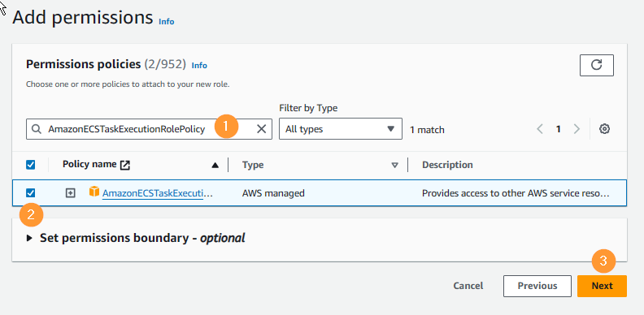Open external link icon beside Policy name
The height and width of the screenshot is (315, 644).
125,166
